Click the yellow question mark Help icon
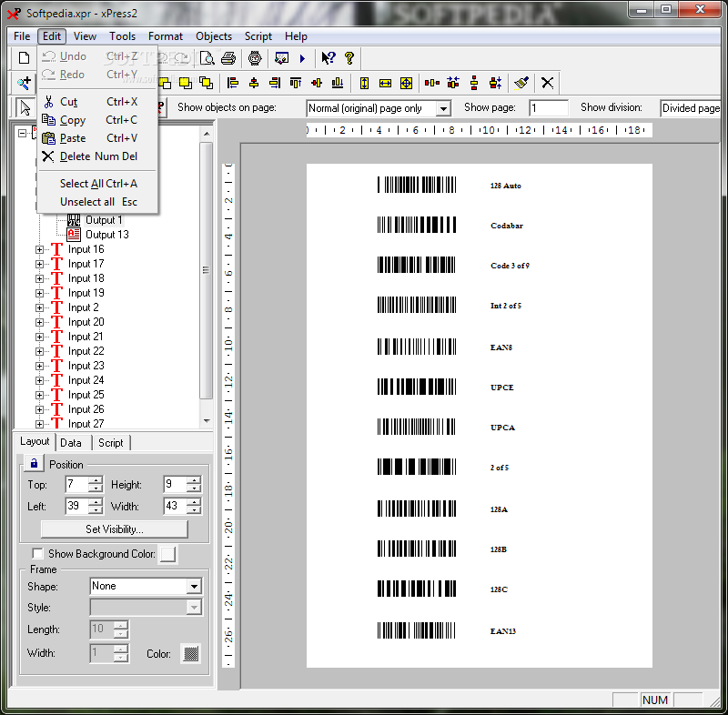 click(349, 58)
